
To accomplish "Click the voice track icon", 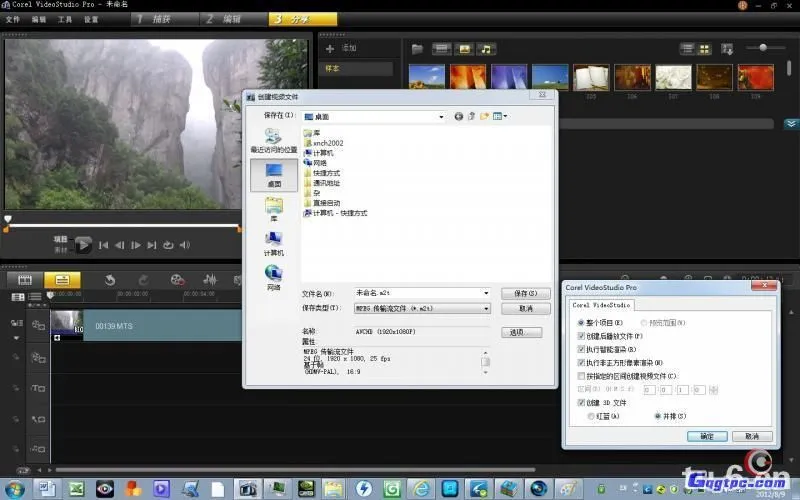I will point(38,419).
